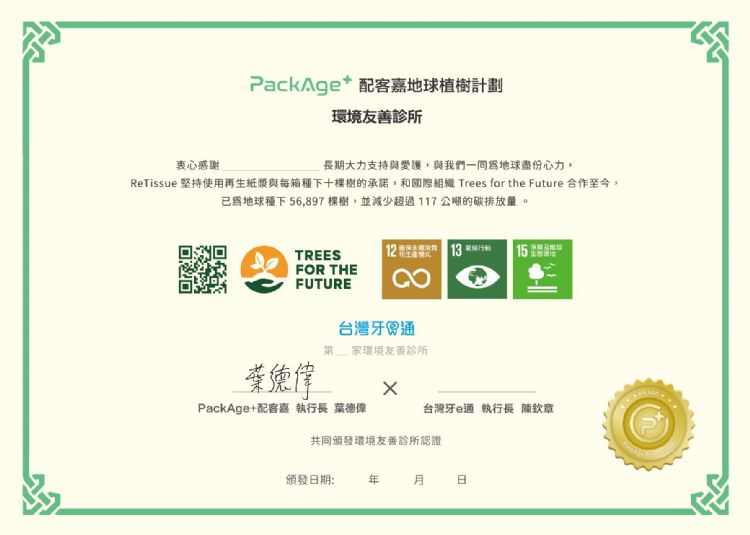Click the top-left corner knot ornament
This screenshot has height=535, width=750.
40,41
